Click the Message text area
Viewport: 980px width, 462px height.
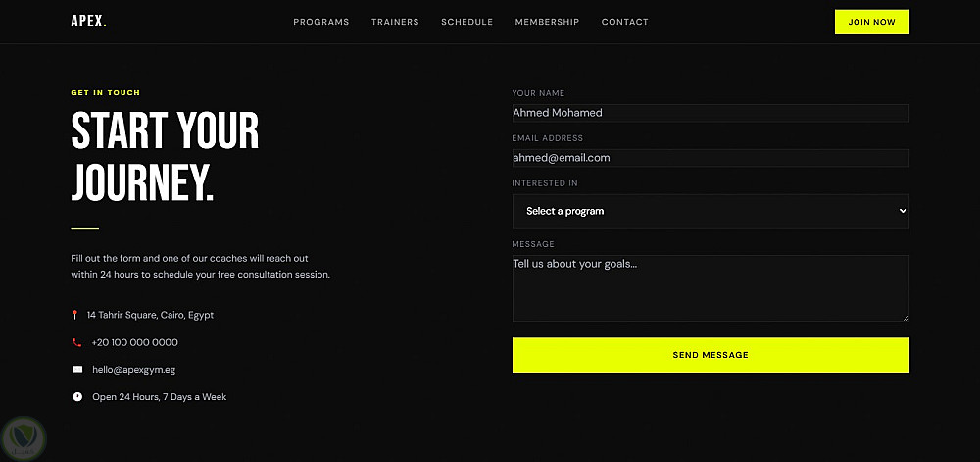coord(710,288)
